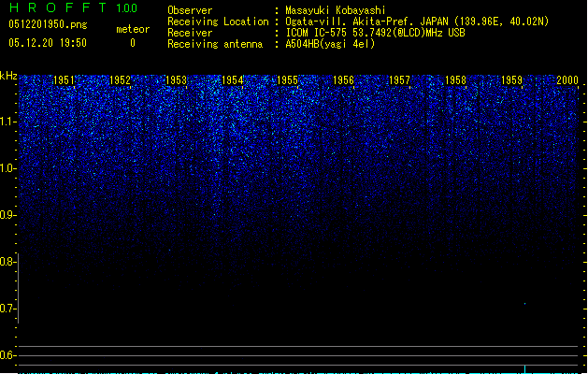This screenshot has height=374, width=588.
Task: Click the 1954 time marker
Action: click(232, 80)
